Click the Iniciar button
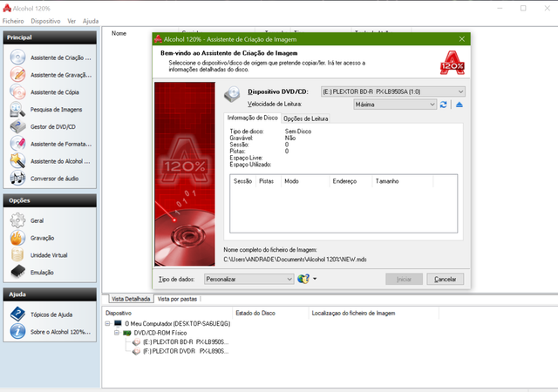 (x=404, y=280)
